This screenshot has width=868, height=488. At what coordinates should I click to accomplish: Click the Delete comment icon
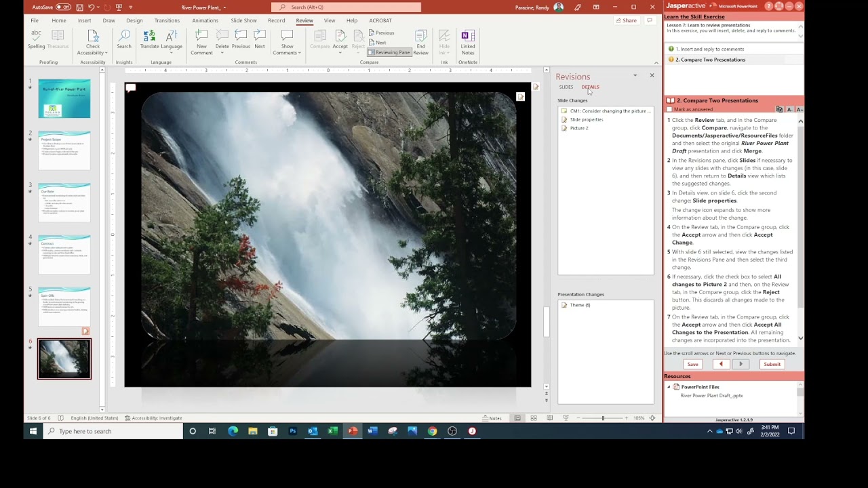click(222, 36)
